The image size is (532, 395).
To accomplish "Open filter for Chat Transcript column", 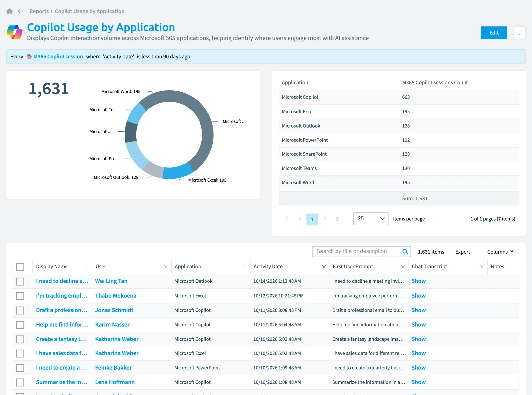I will [482, 266].
